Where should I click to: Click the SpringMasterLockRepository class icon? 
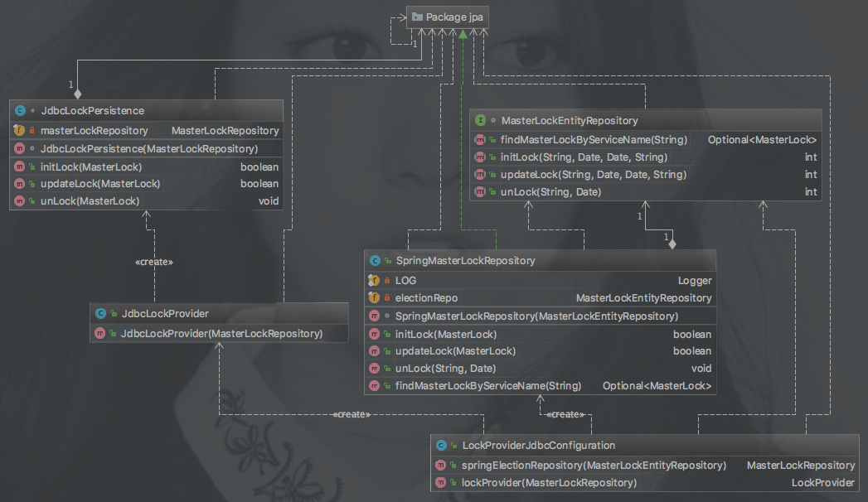pyautogui.click(x=375, y=260)
